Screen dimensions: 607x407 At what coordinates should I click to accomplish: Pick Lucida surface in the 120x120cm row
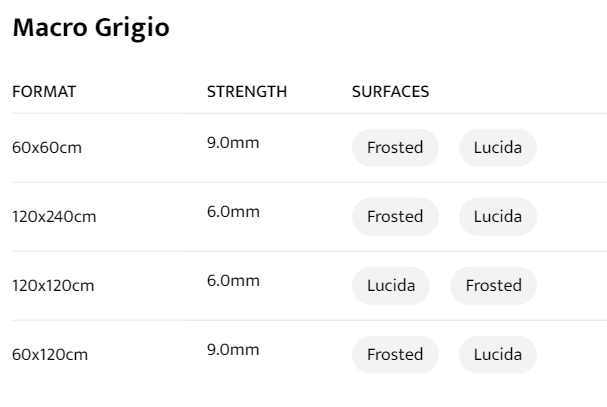tap(391, 285)
